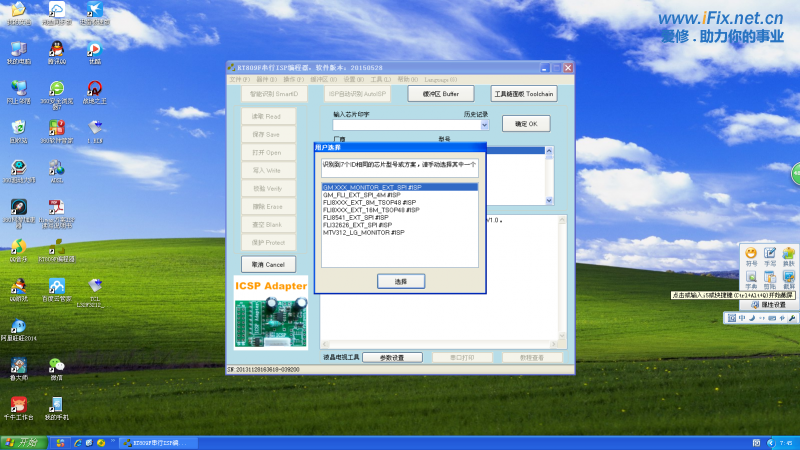Open the 优酷 desktop icon

tap(94, 53)
